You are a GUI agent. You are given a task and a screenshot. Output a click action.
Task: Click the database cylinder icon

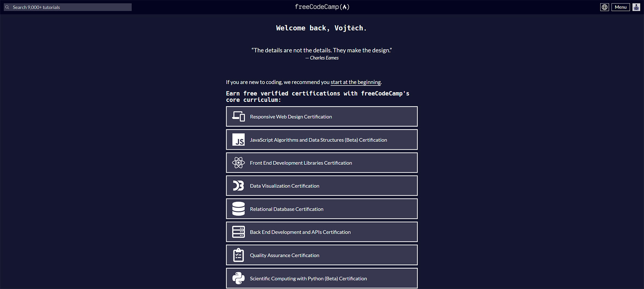(x=239, y=209)
